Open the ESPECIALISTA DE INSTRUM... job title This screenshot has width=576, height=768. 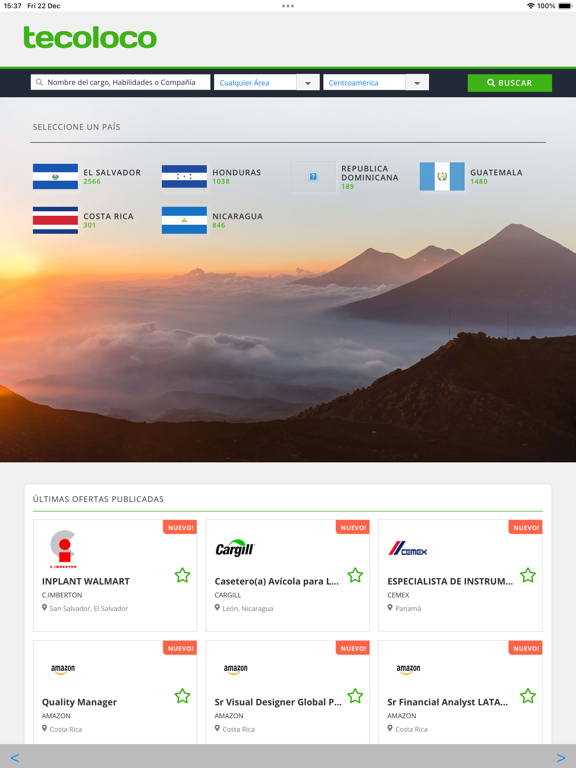click(x=450, y=581)
